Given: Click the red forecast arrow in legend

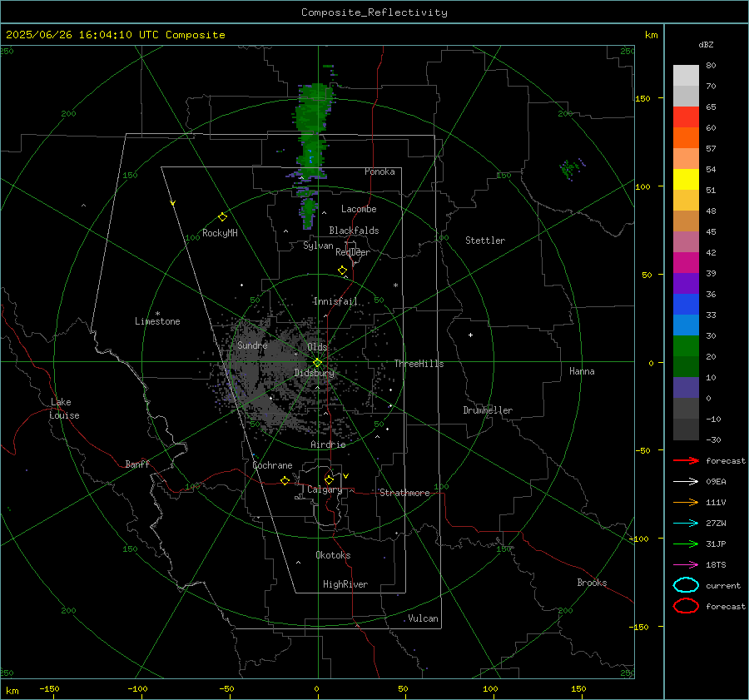Looking at the screenshot, I should click(686, 460).
